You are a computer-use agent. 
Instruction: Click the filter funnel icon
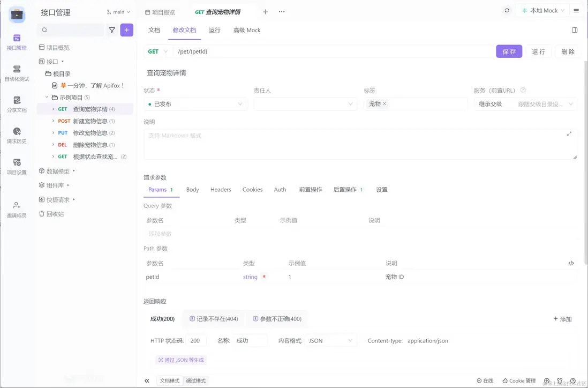point(112,30)
